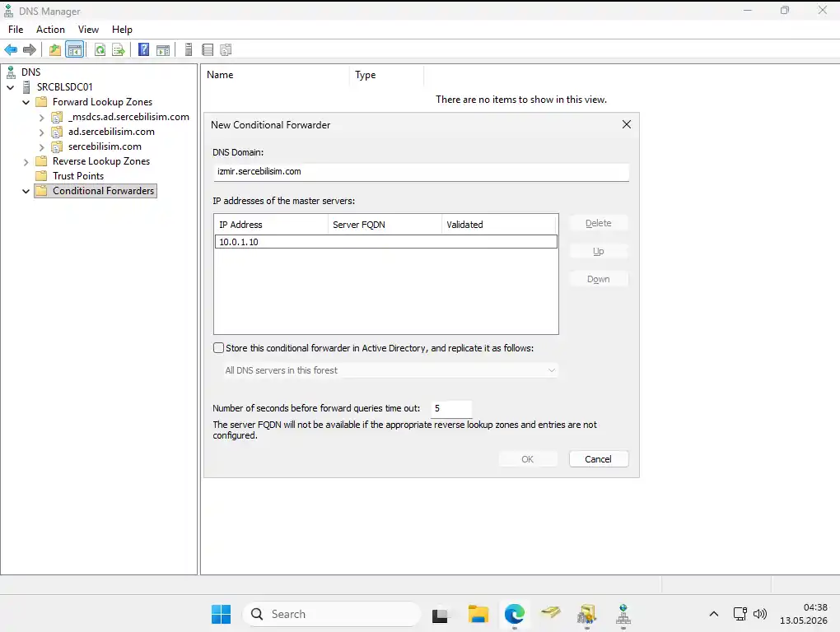Click the Name column header

coord(276,75)
